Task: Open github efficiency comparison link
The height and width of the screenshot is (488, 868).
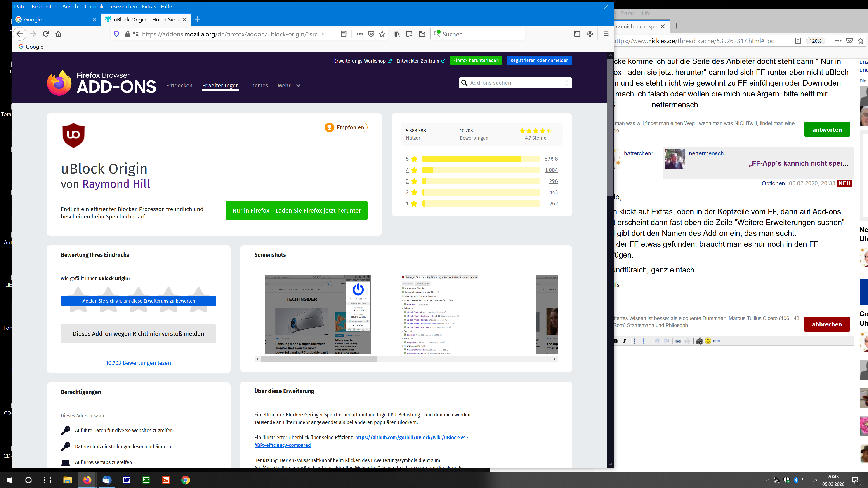Action: 361,441
